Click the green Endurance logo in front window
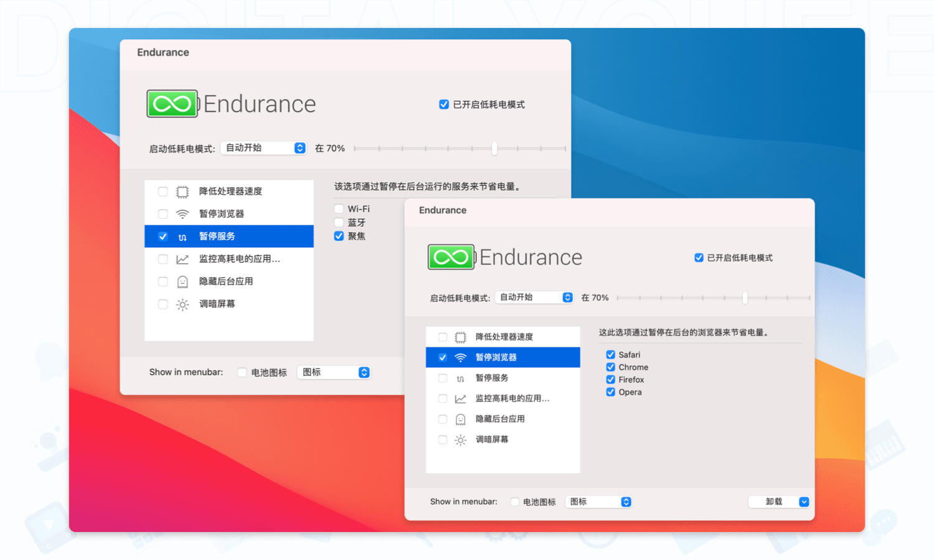 (452, 257)
